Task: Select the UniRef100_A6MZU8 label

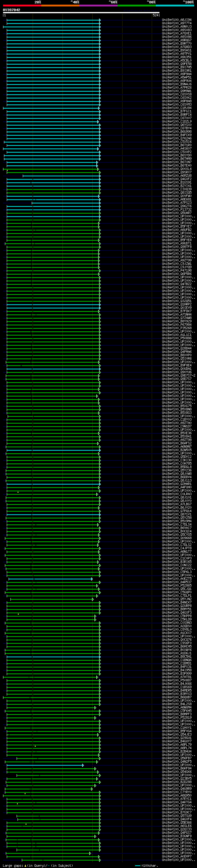Action: (177, 176)
